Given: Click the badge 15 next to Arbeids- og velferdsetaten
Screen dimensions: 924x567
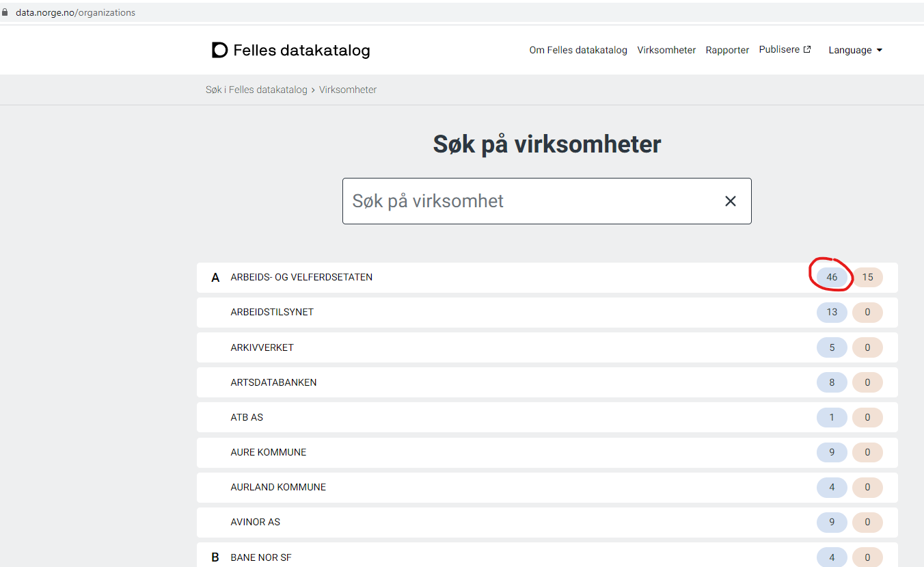Looking at the screenshot, I should (867, 277).
